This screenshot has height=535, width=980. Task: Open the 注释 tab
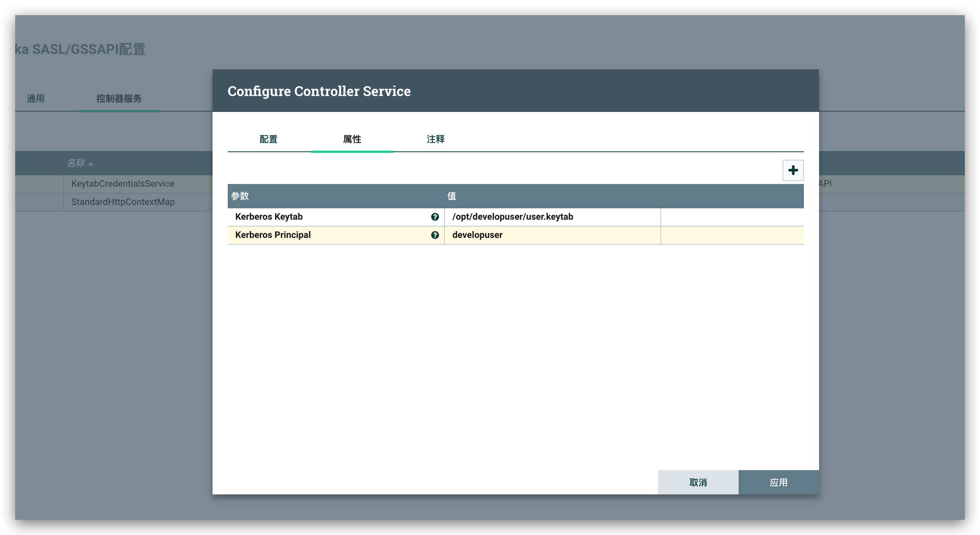point(435,139)
